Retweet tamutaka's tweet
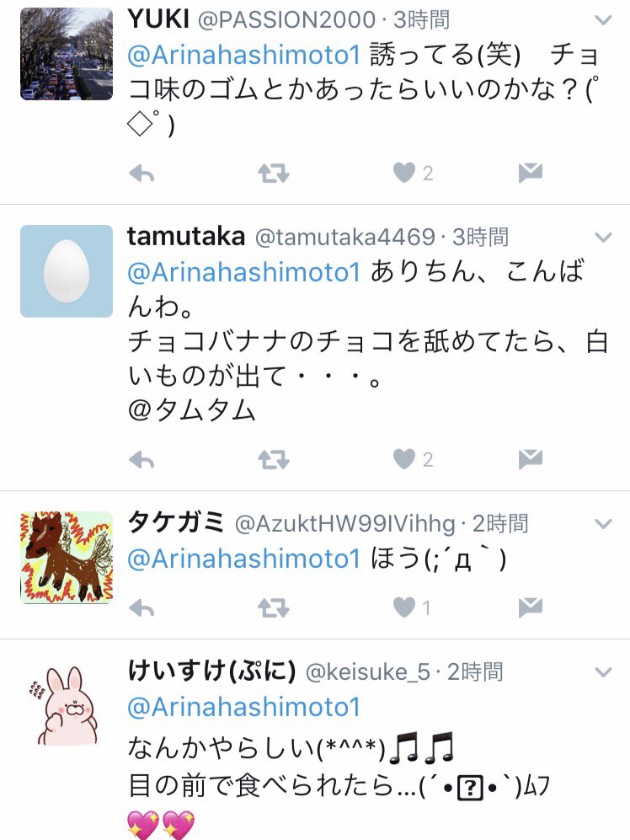Image resolution: width=630 pixels, height=840 pixels. tap(273, 460)
